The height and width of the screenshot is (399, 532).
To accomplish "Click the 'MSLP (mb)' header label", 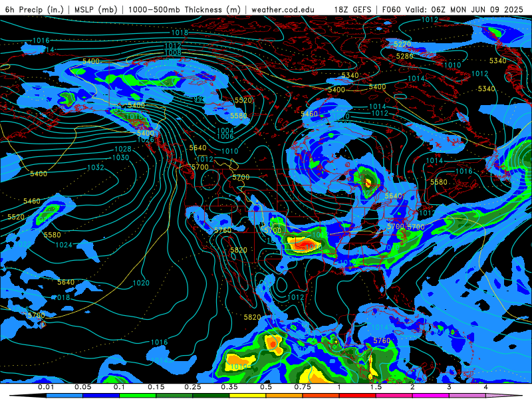I will pyautogui.click(x=96, y=9).
